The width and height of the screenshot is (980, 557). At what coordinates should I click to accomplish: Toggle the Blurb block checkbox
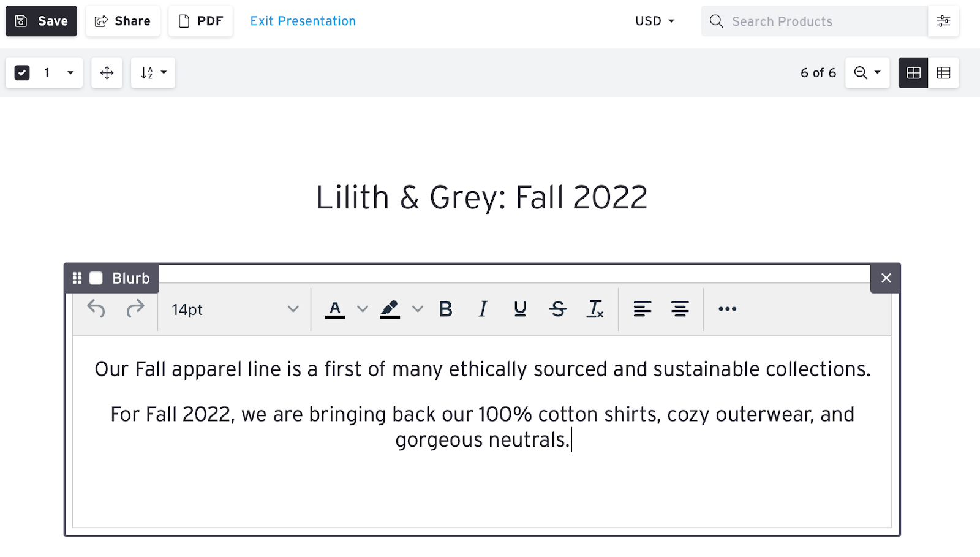[x=96, y=278]
